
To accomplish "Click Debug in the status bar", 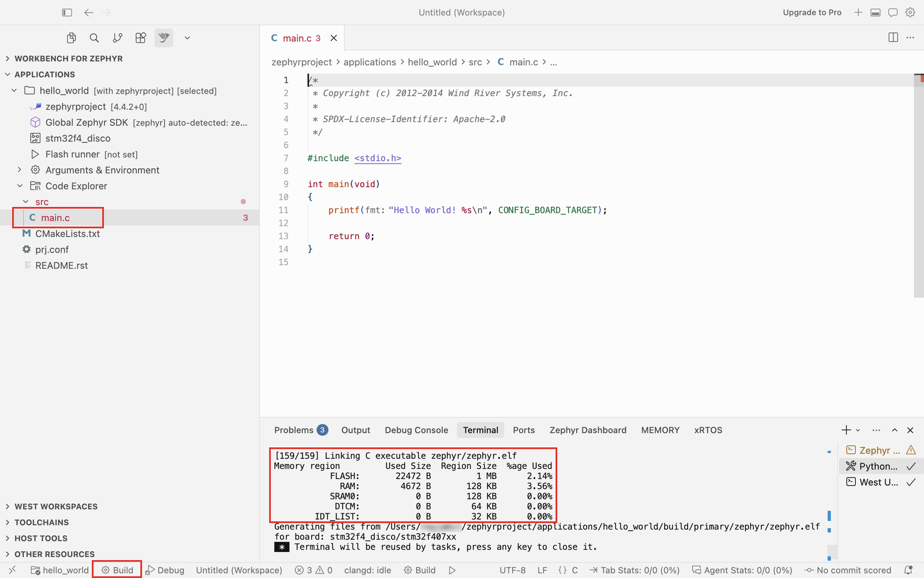I will click(x=165, y=570).
